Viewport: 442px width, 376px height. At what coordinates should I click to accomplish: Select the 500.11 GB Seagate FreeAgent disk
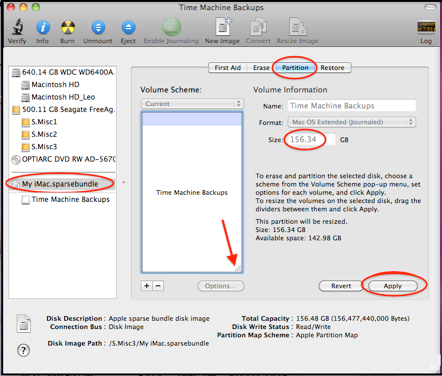tap(63, 109)
